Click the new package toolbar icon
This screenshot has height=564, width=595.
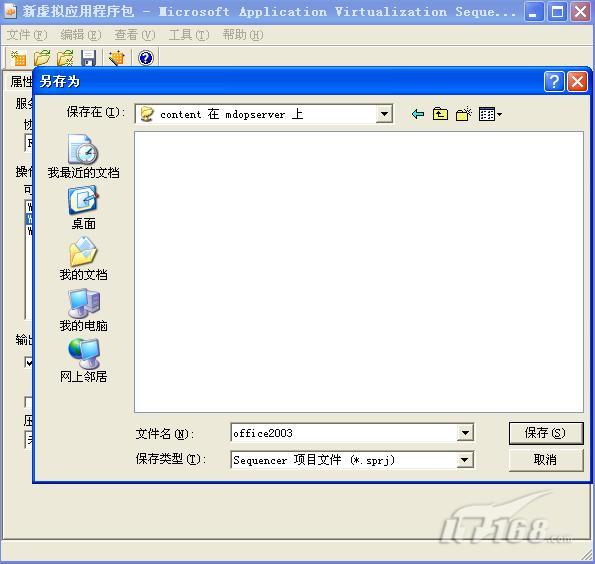19,58
